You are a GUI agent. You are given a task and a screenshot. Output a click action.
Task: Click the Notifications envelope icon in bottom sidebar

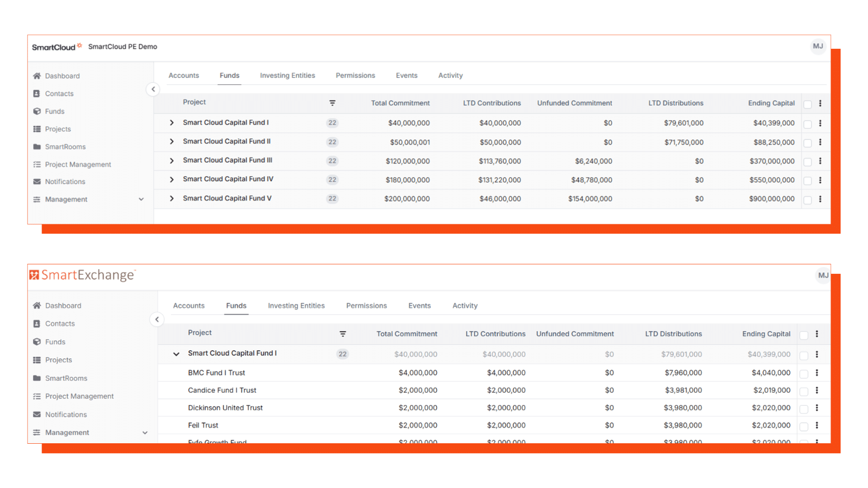[x=37, y=414]
